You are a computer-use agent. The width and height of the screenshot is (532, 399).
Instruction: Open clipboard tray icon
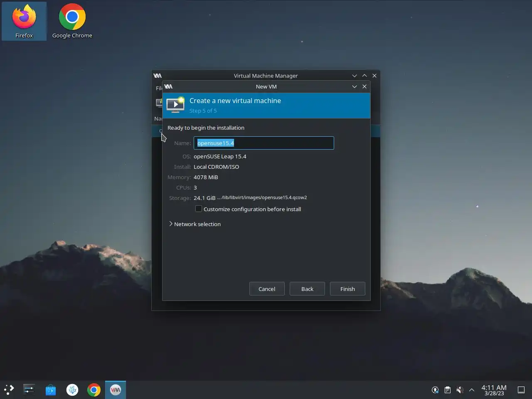(x=448, y=390)
